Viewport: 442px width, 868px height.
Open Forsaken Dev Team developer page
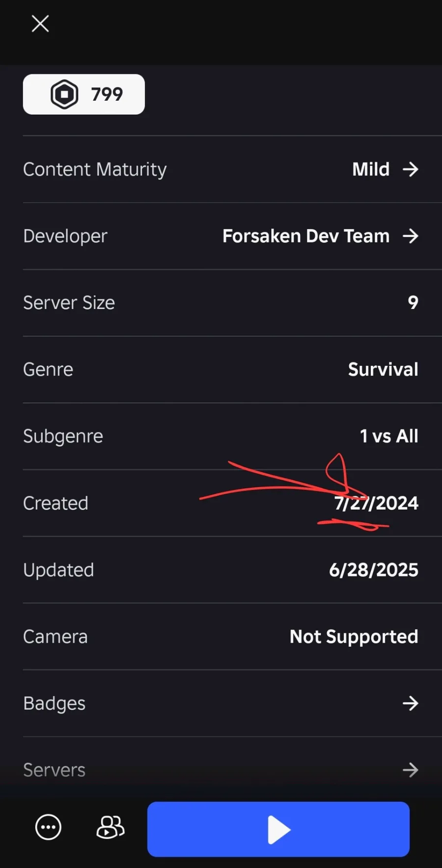306,236
